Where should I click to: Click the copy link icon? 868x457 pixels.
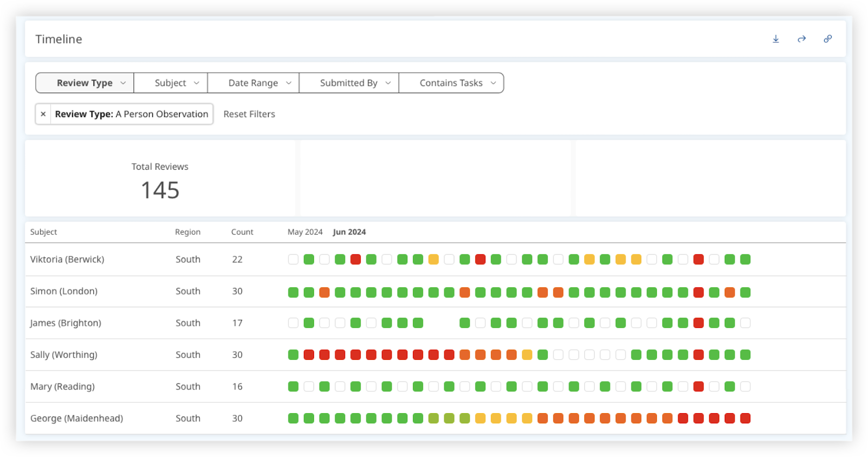click(x=828, y=39)
